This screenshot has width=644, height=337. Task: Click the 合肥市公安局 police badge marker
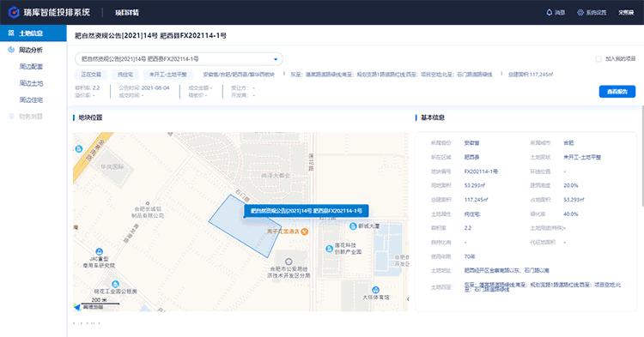(x=289, y=262)
